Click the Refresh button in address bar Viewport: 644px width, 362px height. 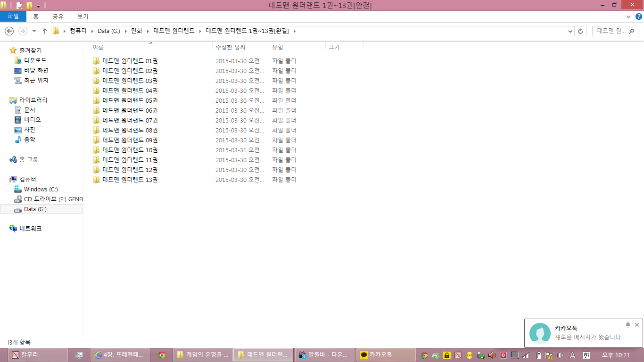tap(581, 31)
